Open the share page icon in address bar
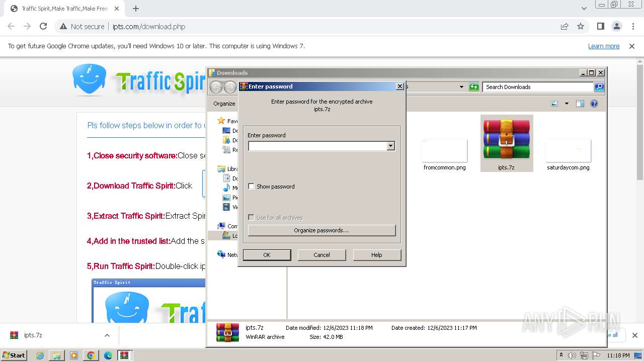Screen dimensions: 644x362 click(565, 27)
